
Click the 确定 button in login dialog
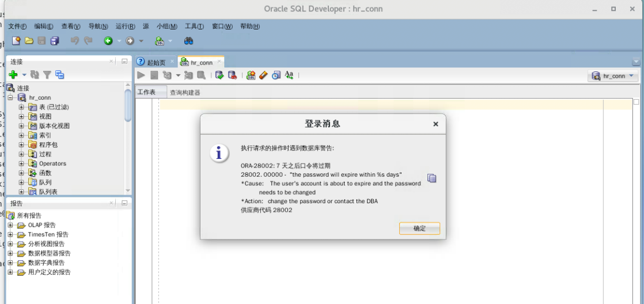point(419,229)
